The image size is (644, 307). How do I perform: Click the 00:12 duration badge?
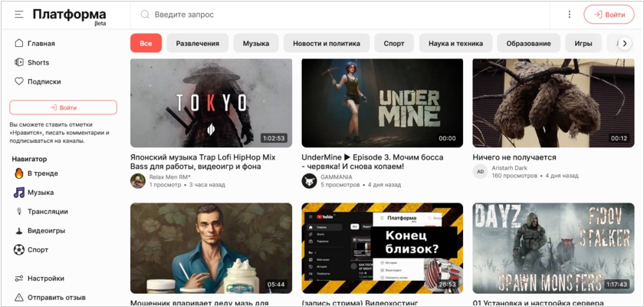click(619, 138)
